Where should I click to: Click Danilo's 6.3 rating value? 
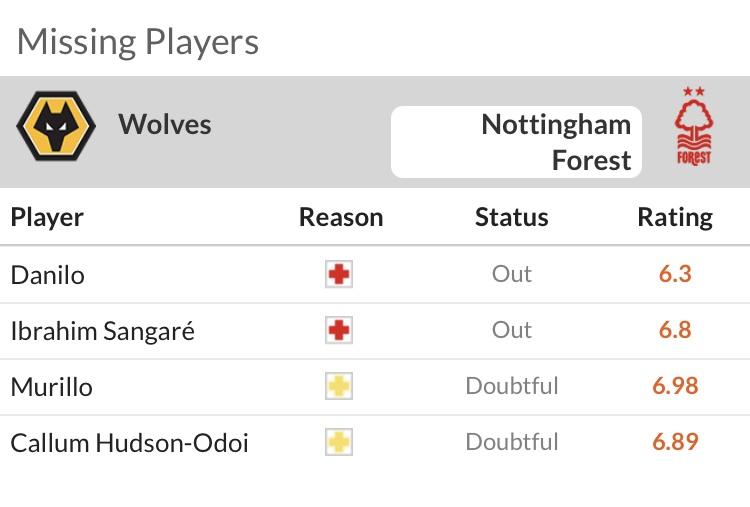pyautogui.click(x=675, y=274)
